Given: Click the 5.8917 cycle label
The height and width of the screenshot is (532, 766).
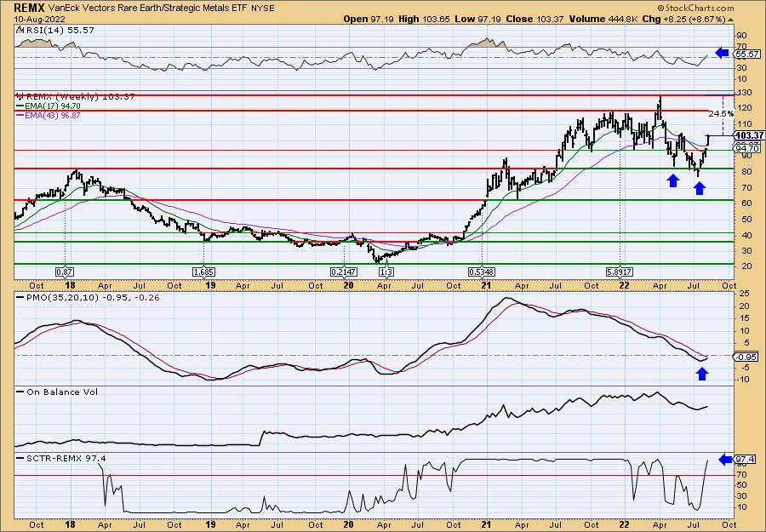Looking at the screenshot, I should click(620, 272).
